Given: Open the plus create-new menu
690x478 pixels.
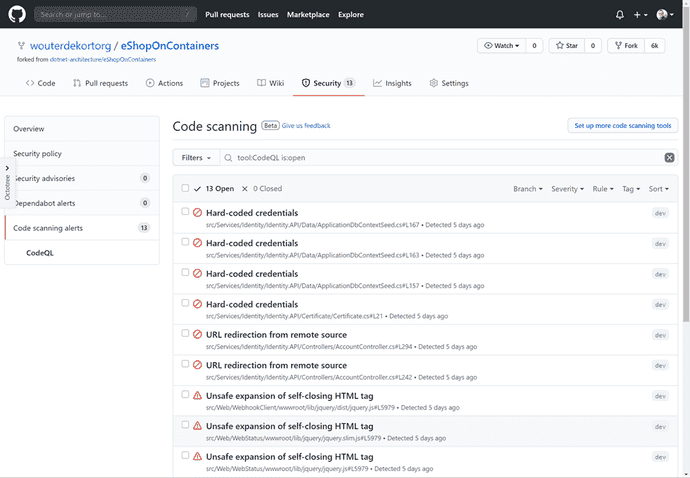Looking at the screenshot, I should tap(640, 15).
